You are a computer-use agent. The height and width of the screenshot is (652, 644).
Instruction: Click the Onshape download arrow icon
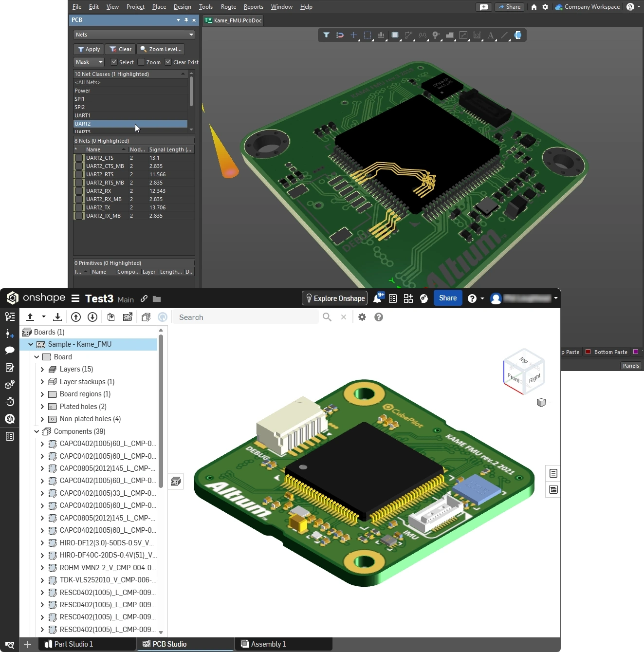pyautogui.click(x=57, y=317)
